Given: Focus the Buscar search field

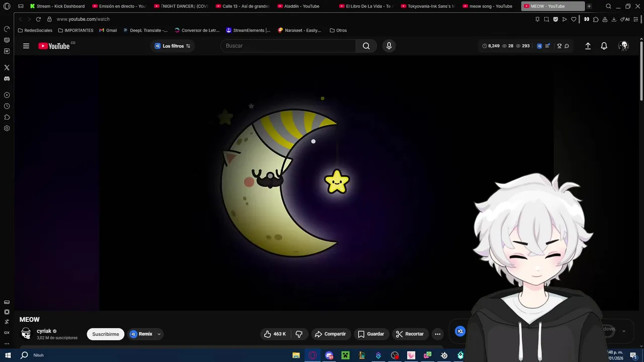Looking at the screenshot, I should point(288,46).
